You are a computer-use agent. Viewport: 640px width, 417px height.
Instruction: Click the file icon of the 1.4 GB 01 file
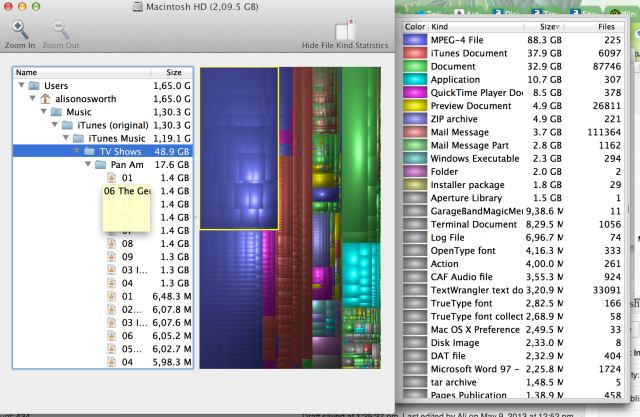(x=111, y=177)
